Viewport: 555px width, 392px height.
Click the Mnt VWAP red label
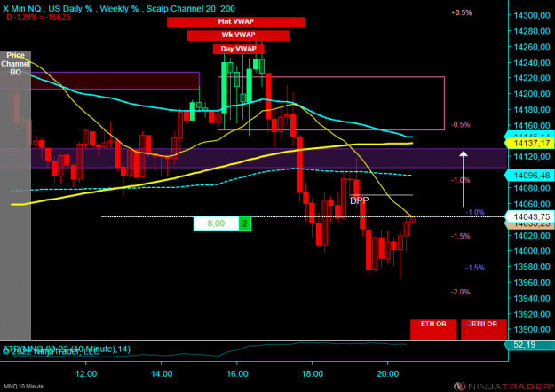tap(235, 22)
